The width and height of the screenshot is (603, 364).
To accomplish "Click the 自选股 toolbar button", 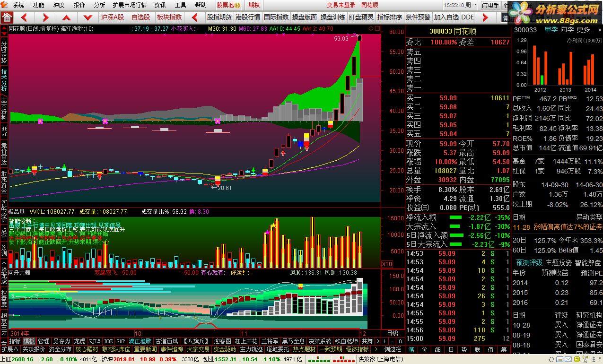I will tap(140, 17).
